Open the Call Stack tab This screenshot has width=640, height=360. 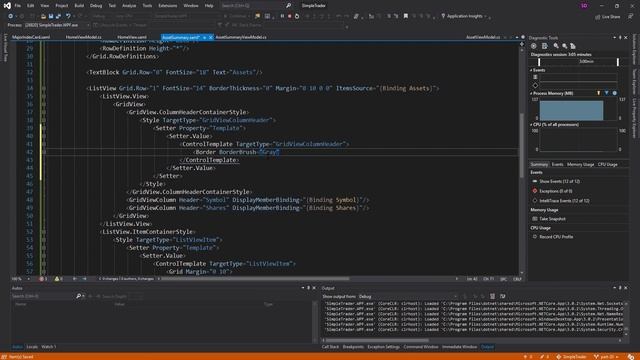331,347
